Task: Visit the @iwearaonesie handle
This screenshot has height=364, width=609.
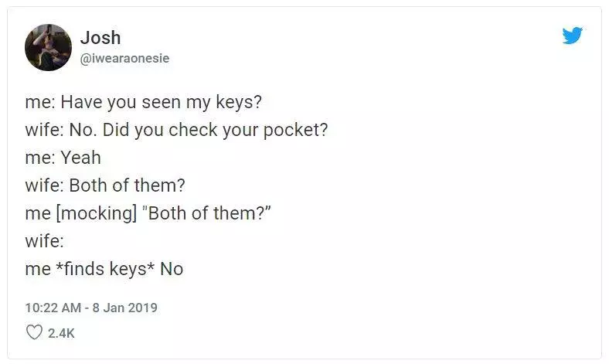Action: click(x=124, y=58)
